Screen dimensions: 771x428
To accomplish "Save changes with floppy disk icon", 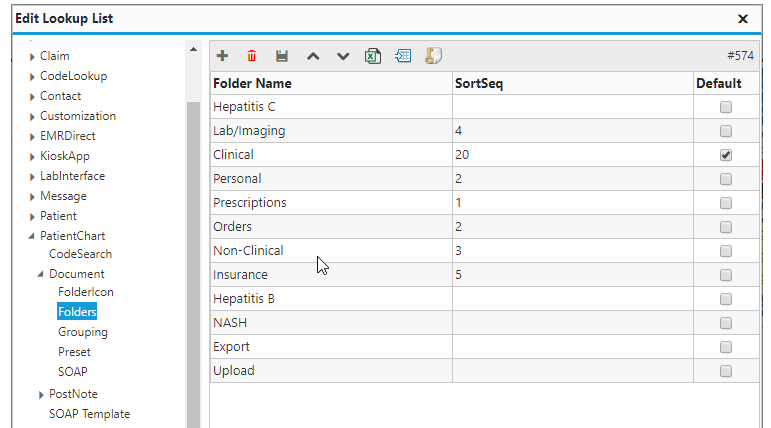I will pyautogui.click(x=282, y=56).
